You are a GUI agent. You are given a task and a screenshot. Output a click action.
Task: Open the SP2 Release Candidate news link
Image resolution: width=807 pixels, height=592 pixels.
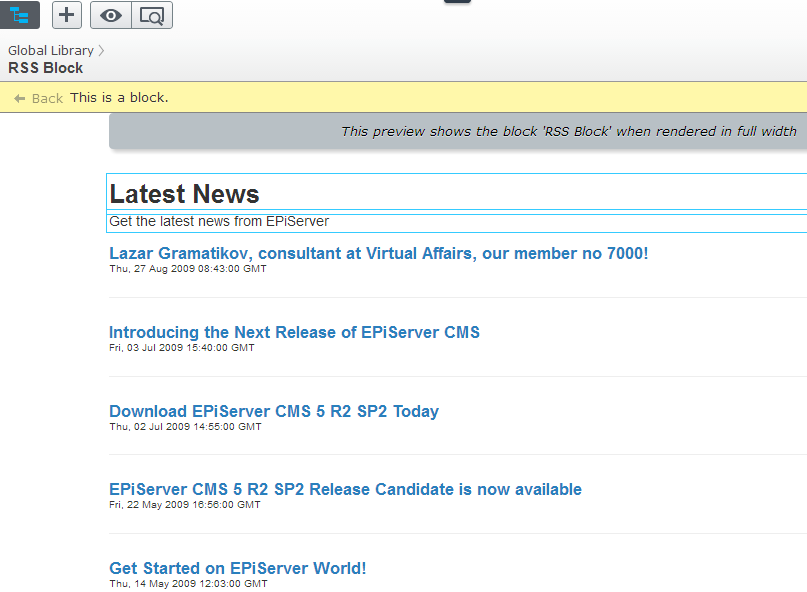click(345, 489)
